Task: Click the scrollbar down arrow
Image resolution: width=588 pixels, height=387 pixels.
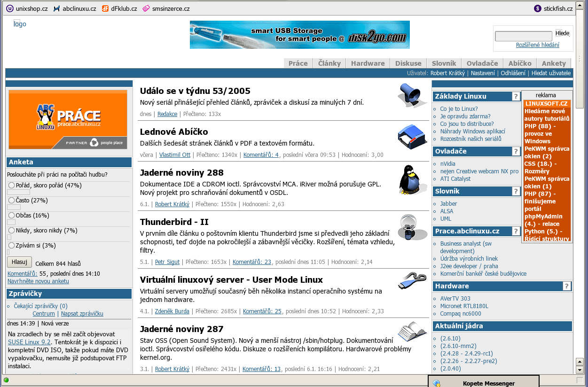Action: coord(580,370)
